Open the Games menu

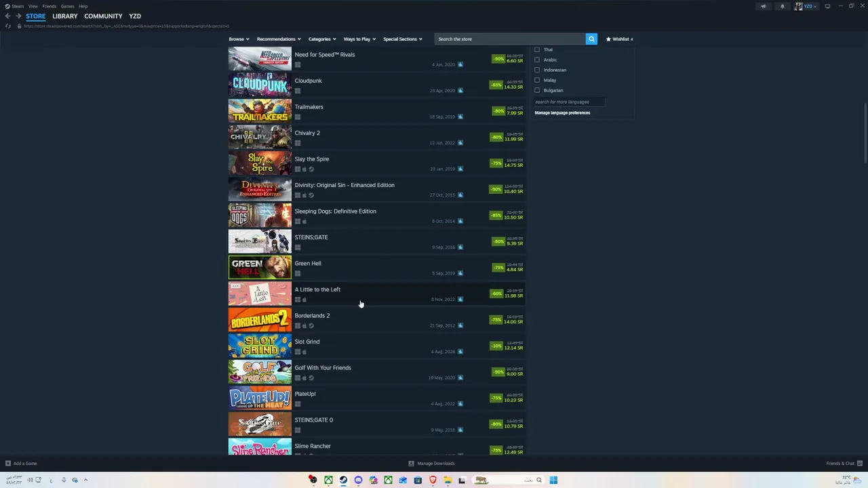pos(67,6)
